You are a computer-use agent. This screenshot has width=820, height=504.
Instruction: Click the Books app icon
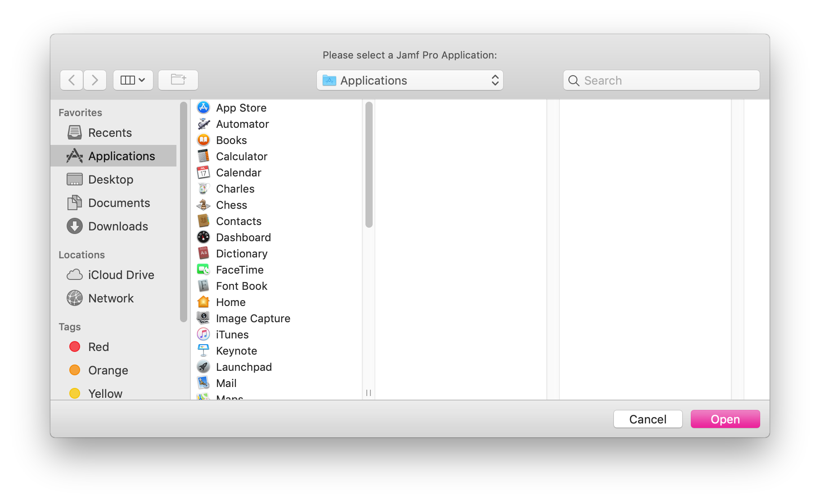203,140
